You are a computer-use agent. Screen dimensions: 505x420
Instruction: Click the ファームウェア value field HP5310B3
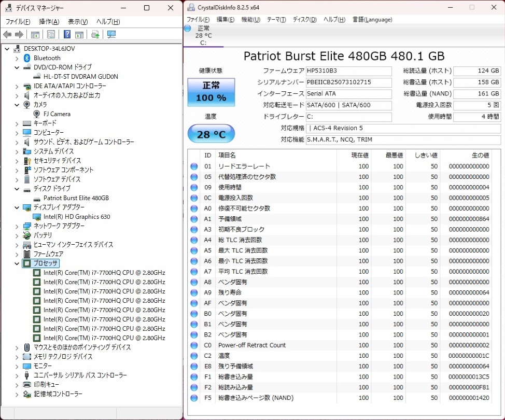coord(348,71)
